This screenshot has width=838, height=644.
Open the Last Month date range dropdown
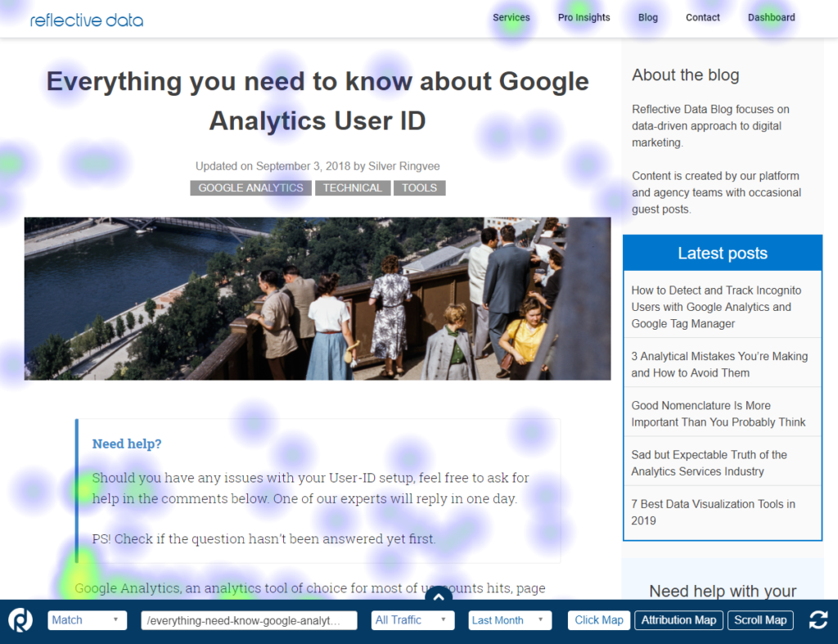tap(509, 620)
